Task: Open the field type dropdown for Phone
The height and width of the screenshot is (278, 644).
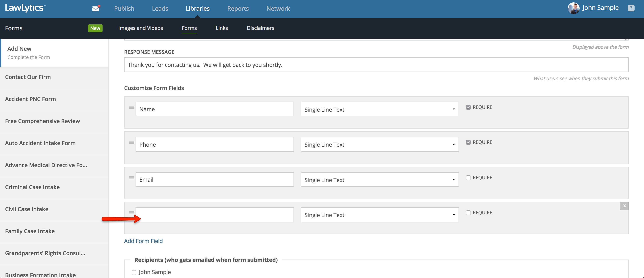Action: tap(380, 144)
